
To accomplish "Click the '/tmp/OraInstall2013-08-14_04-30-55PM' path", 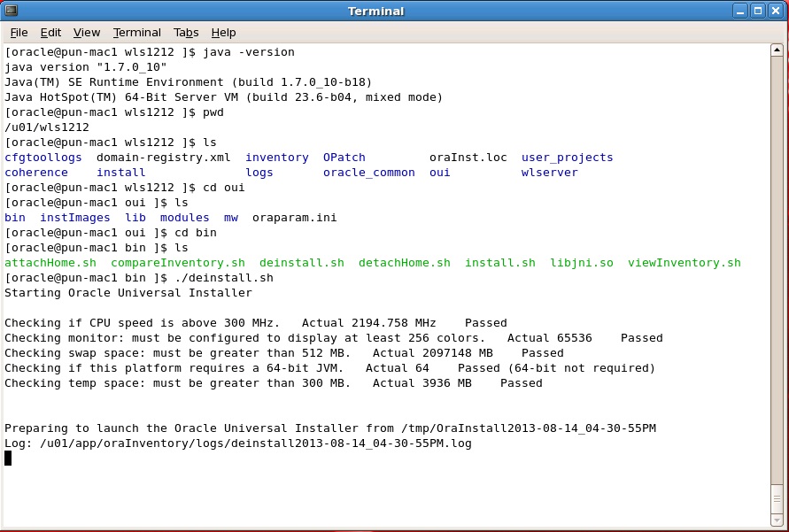I will 529,429.
